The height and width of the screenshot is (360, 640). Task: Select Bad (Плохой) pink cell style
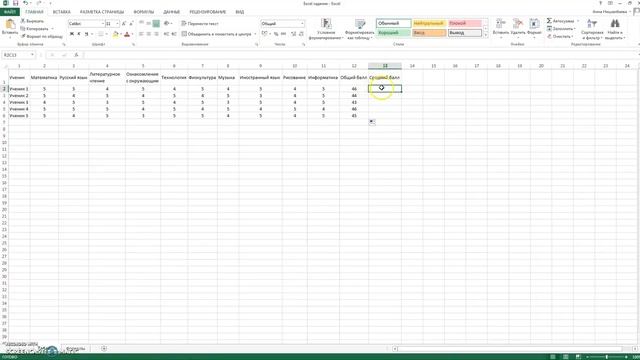(x=465, y=24)
